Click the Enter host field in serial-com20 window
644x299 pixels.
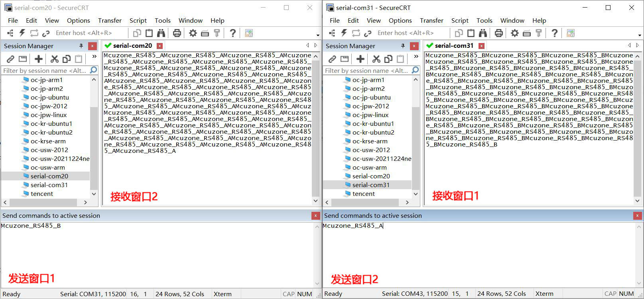(x=84, y=33)
